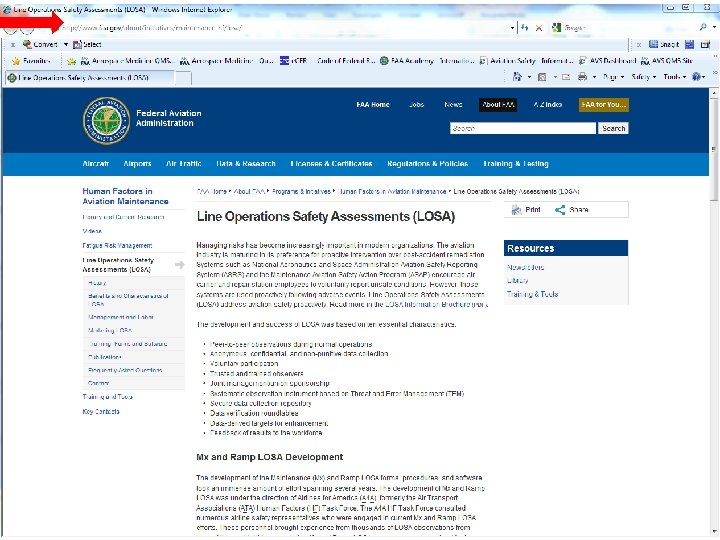Screen dimensions: 720x540
Task: Click the Read Mail icon in command bar
Action: point(566,77)
